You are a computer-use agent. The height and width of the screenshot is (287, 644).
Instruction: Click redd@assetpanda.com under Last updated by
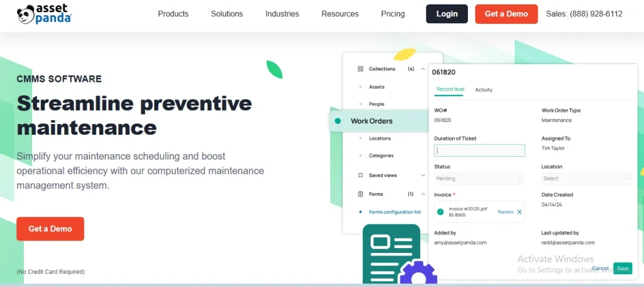[x=568, y=242]
